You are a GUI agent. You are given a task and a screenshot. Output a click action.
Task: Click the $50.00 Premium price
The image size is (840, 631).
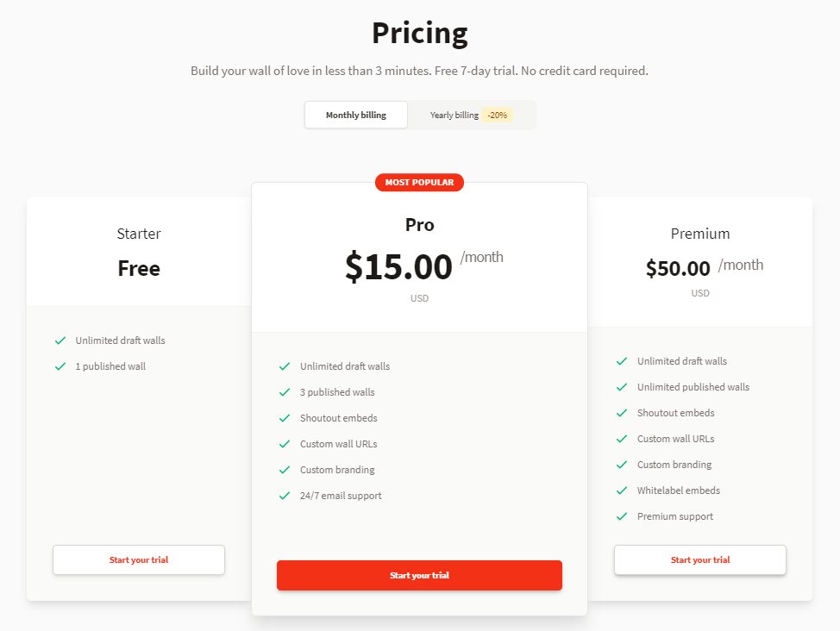pos(678,268)
